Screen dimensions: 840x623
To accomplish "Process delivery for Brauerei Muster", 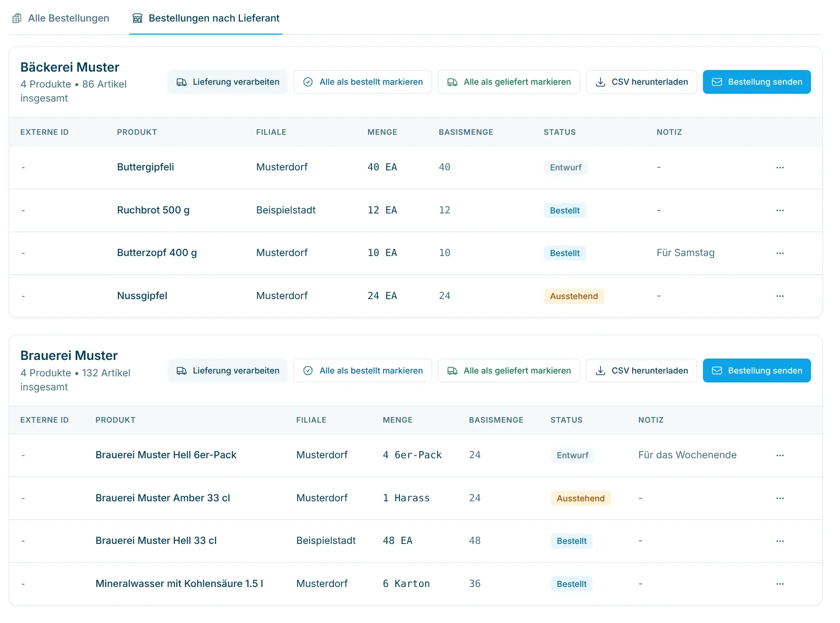I will coord(227,371).
